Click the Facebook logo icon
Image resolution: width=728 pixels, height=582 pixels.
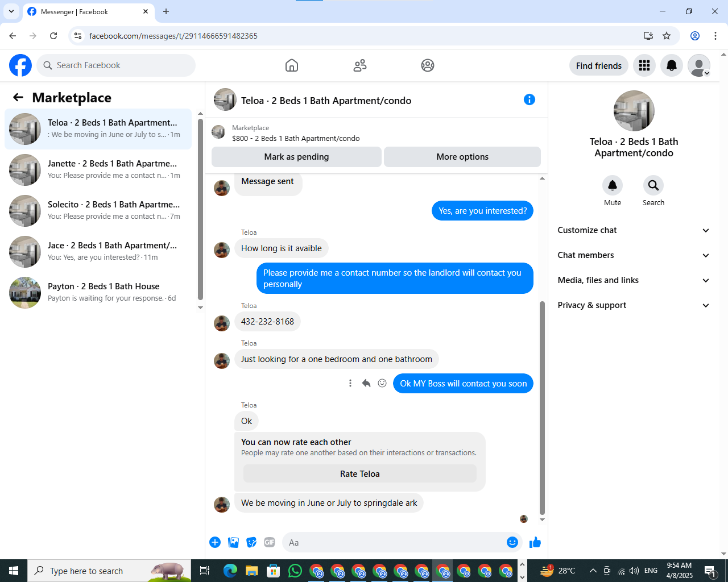(20, 65)
